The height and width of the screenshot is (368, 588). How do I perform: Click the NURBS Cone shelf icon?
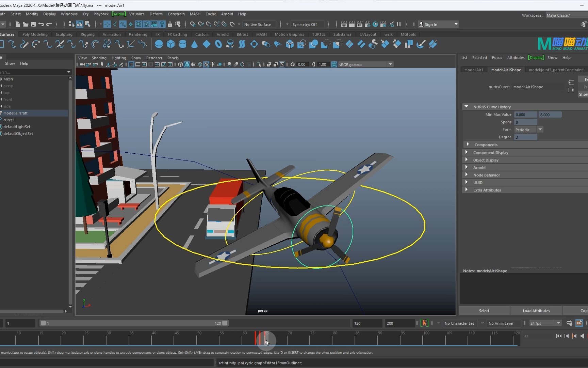(x=194, y=44)
